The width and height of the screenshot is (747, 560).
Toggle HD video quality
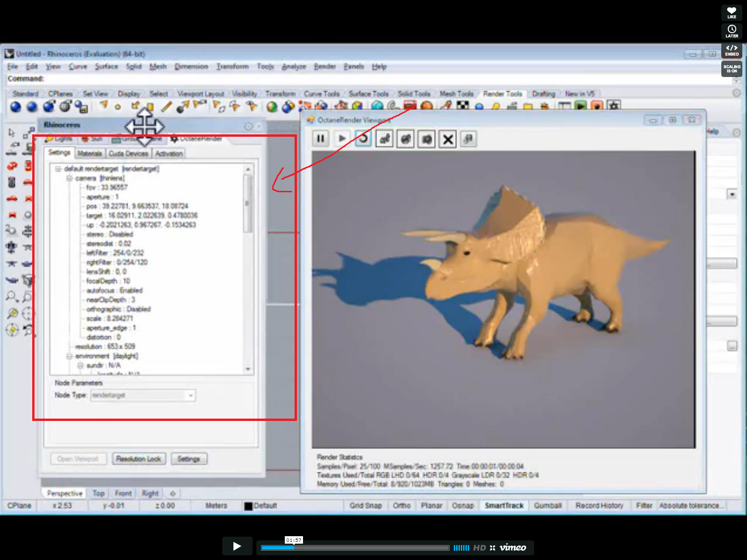coord(479,548)
